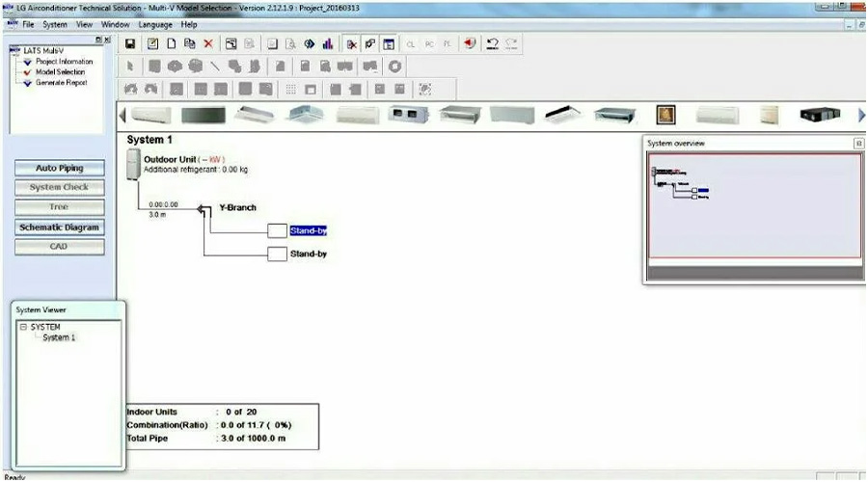Click the Tree button
Screen dimensions: 868x482
[x=59, y=207]
